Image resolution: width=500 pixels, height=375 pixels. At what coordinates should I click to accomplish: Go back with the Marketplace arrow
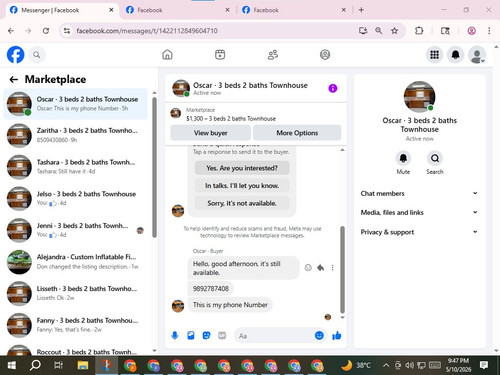click(14, 79)
